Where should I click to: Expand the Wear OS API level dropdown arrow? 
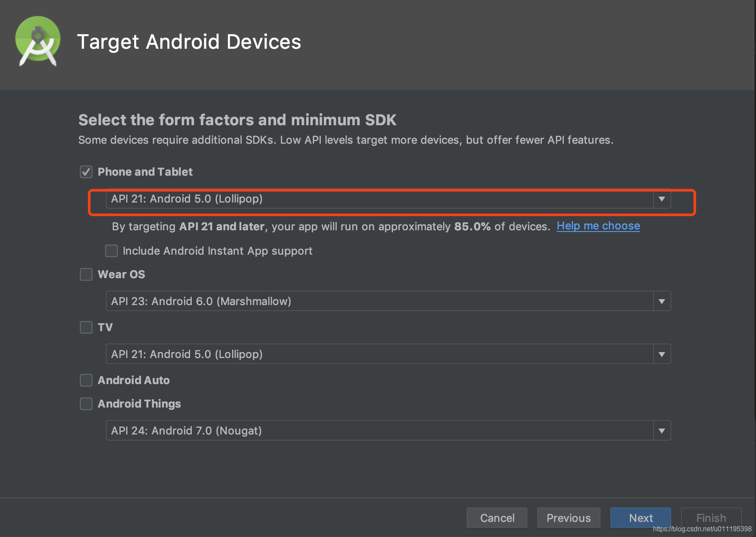[x=662, y=301]
